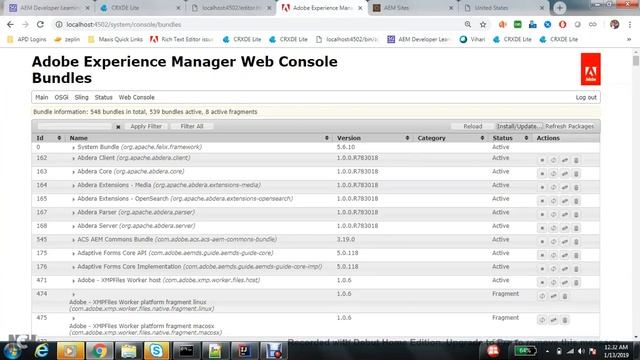Viewport: 640px width, 360px height.
Task: Open the APD Logins bookmark folder
Action: pos(27,40)
